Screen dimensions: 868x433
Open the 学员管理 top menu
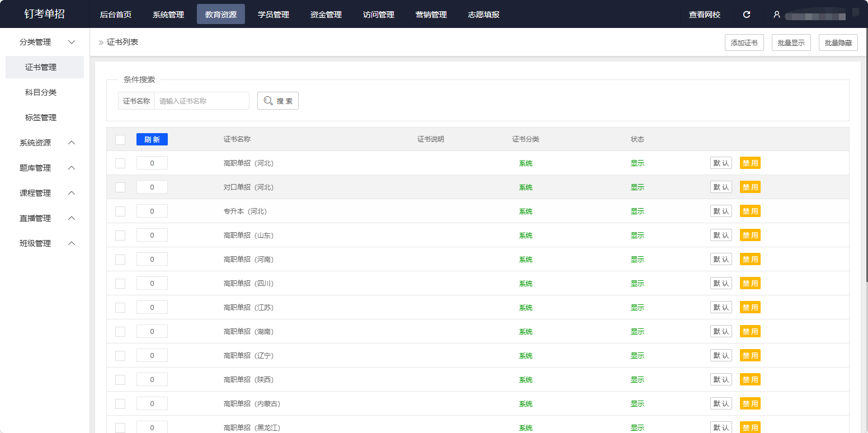[x=273, y=15]
